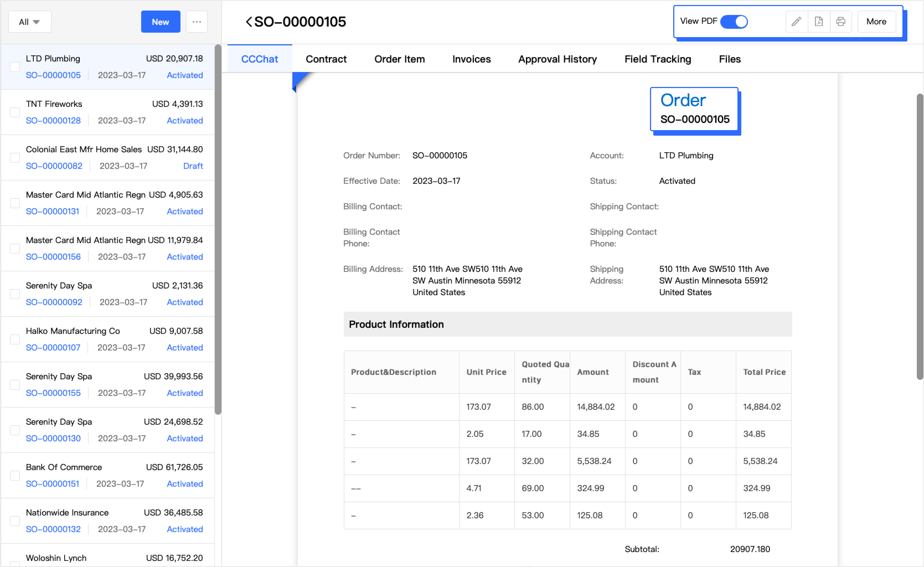Select the Bank Of Commerce checkbox
Image resolution: width=924 pixels, height=567 pixels.
pos(15,476)
